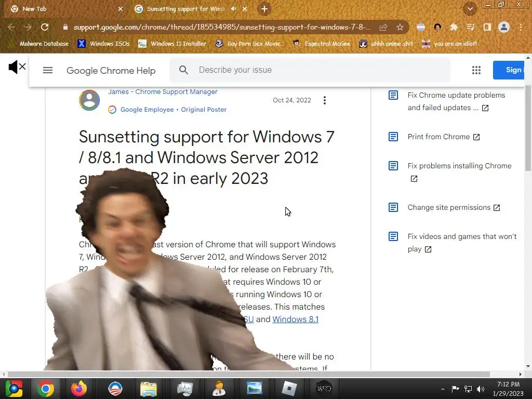Reload the page with the refresh icon
Image resolution: width=532 pixels, height=399 pixels.
(x=45, y=27)
